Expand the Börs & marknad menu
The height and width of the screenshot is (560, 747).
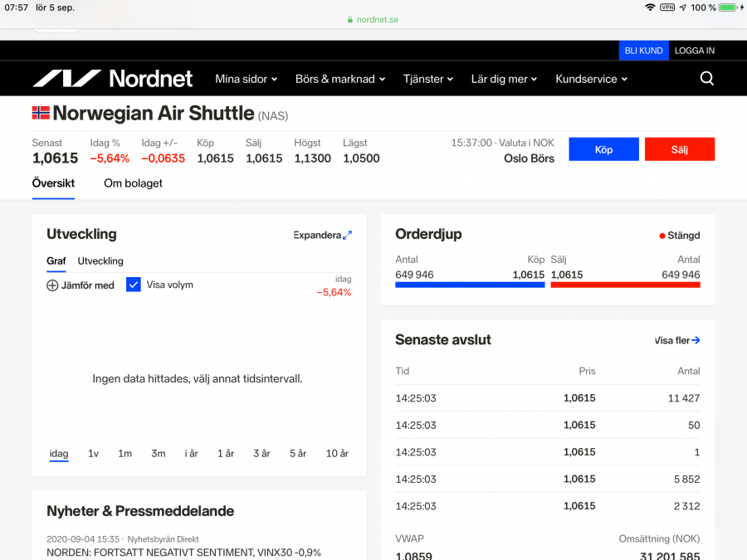click(340, 79)
